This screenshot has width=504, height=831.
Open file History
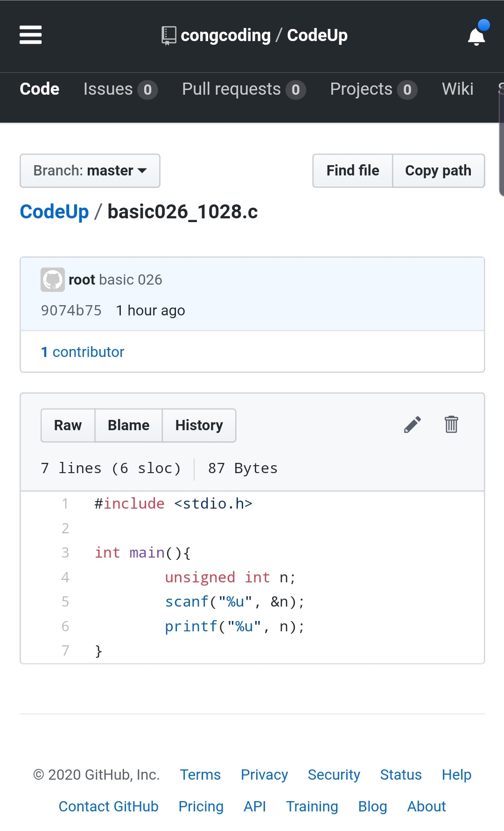point(199,426)
